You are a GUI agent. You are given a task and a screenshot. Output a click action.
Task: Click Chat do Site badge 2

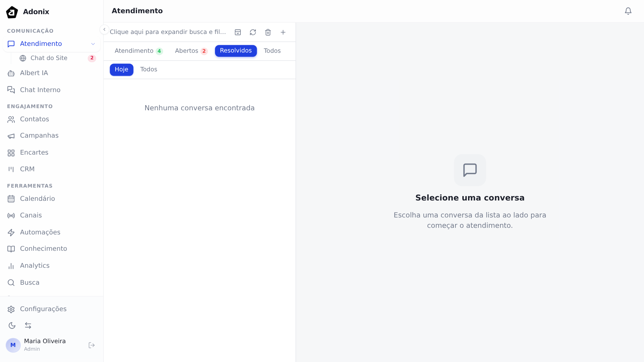pyautogui.click(x=92, y=58)
